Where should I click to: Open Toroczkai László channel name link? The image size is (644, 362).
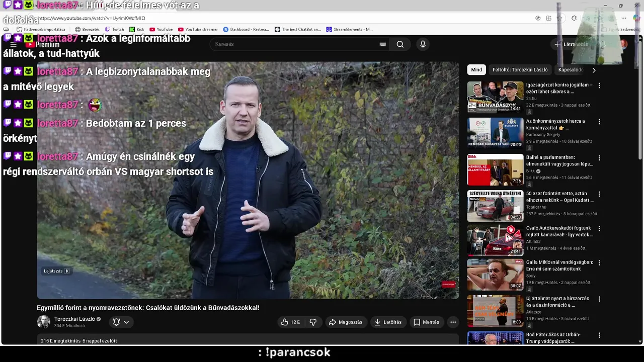pos(74,319)
